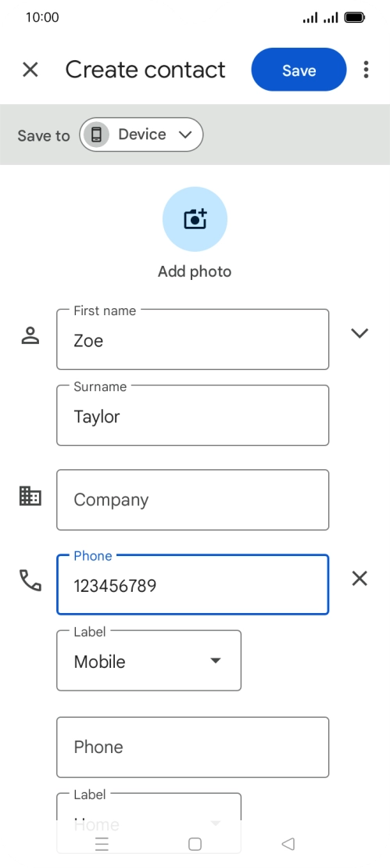This screenshot has height=868, width=390.
Task: Focus the First name field containing Zoe
Action: tap(192, 339)
